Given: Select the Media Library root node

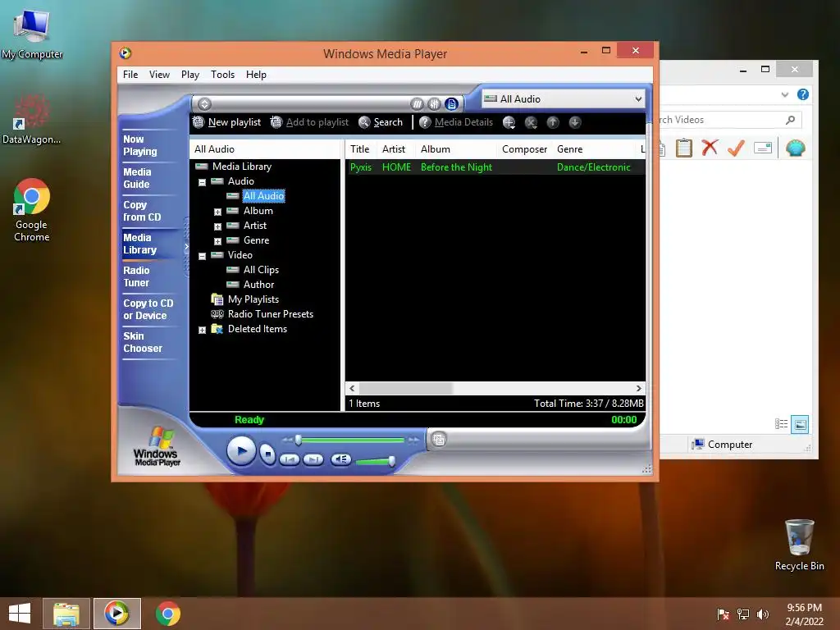Looking at the screenshot, I should (x=242, y=167).
